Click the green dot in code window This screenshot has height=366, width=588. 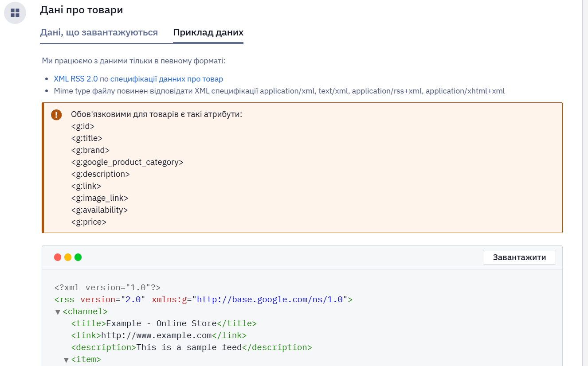pyautogui.click(x=78, y=257)
